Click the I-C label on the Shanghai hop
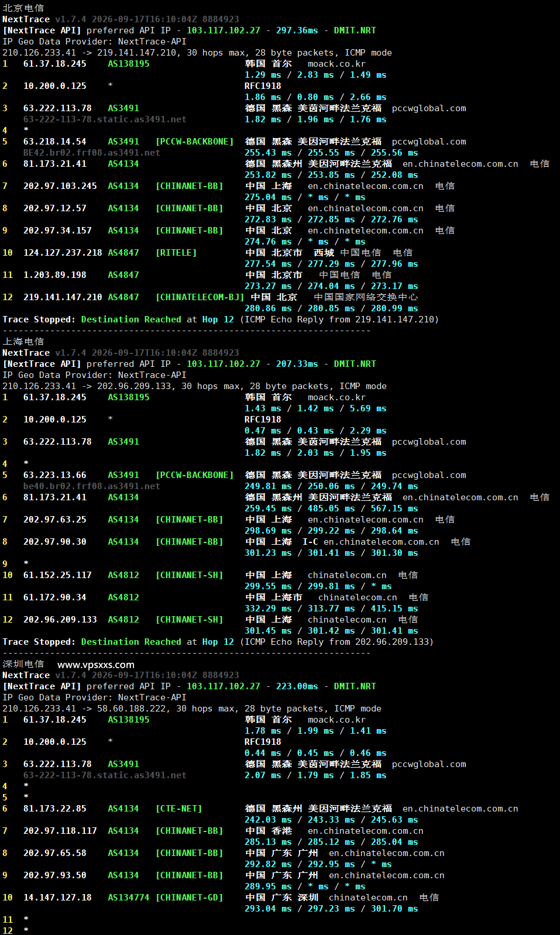560x935 pixels. pos(310,542)
